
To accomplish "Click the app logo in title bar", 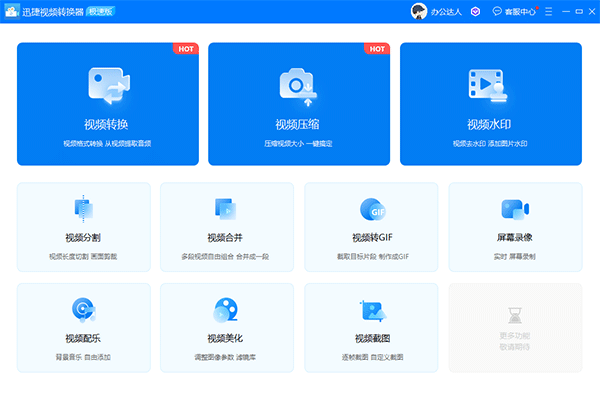I will [x=11, y=11].
